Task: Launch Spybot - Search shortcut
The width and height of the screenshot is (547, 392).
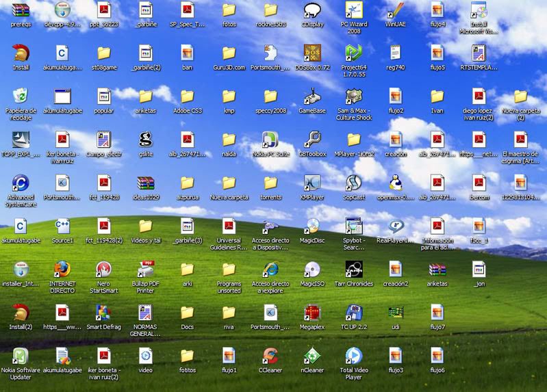Action: (354, 226)
